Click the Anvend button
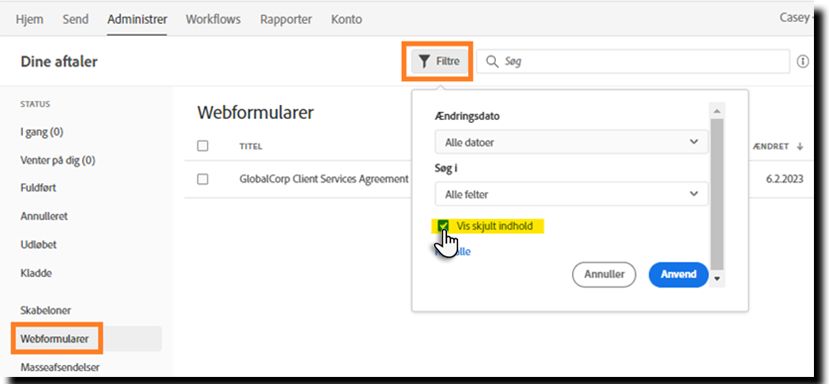Screen dimensions: 829x384 (x=678, y=275)
